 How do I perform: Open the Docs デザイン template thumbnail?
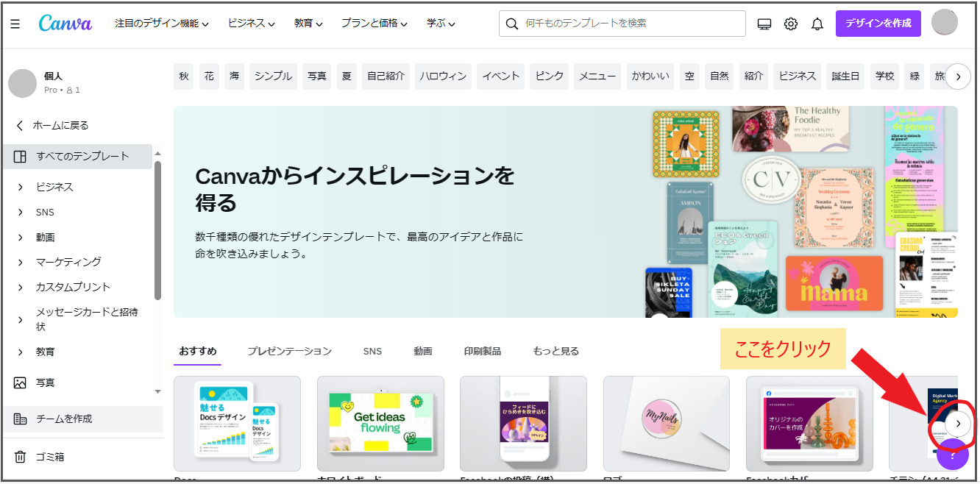(237, 423)
